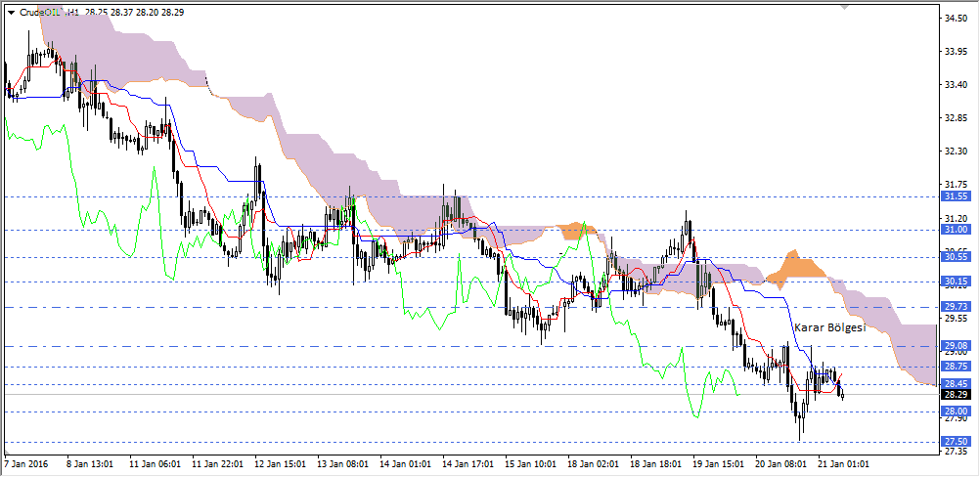Click the 15 Jan 10:01 time label
This screenshot has height=477, width=980.
click(x=531, y=463)
